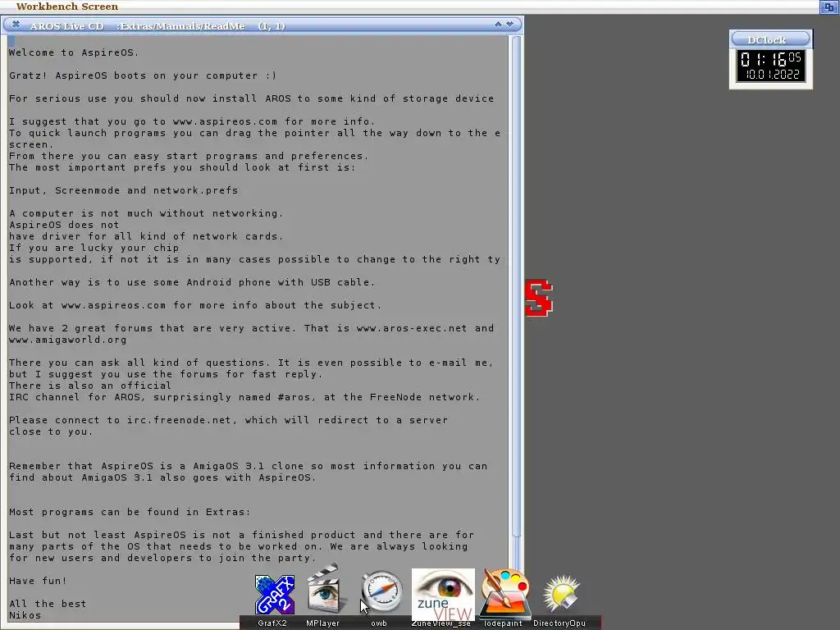Close the ReadMe editor window
The height and width of the screenshot is (630, 840).
click(x=16, y=25)
